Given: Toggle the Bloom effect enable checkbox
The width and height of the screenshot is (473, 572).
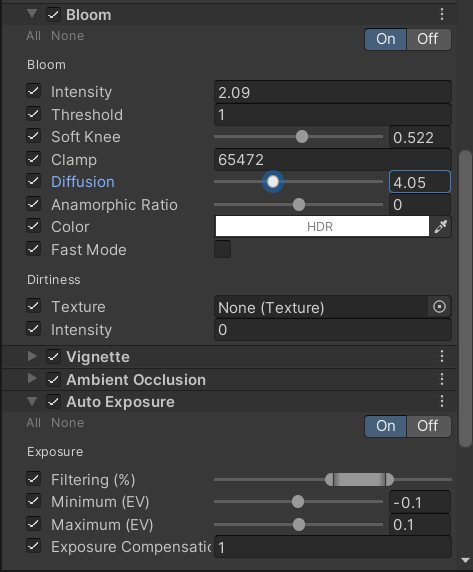Looking at the screenshot, I should click(x=53, y=15).
